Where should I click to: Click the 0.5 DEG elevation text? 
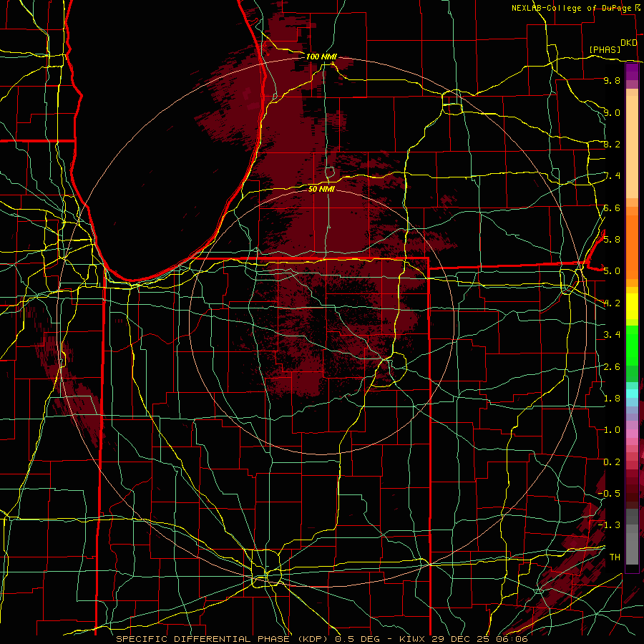(358, 639)
